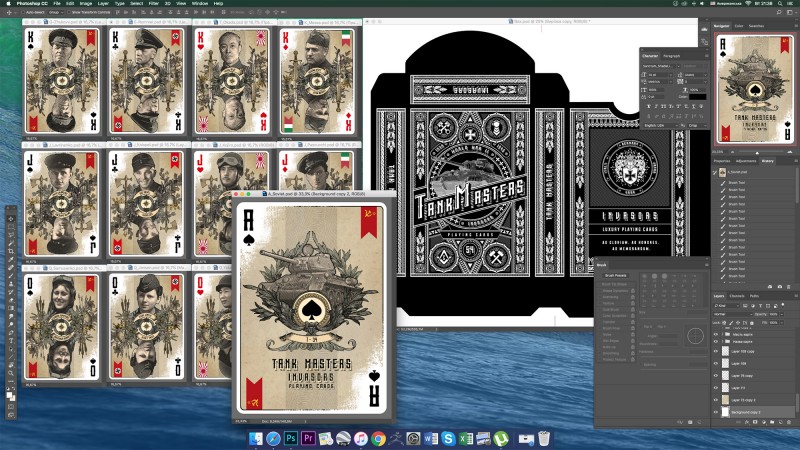Switch to the Swatches tab
The width and height of the screenshot is (800, 450).
(756, 26)
